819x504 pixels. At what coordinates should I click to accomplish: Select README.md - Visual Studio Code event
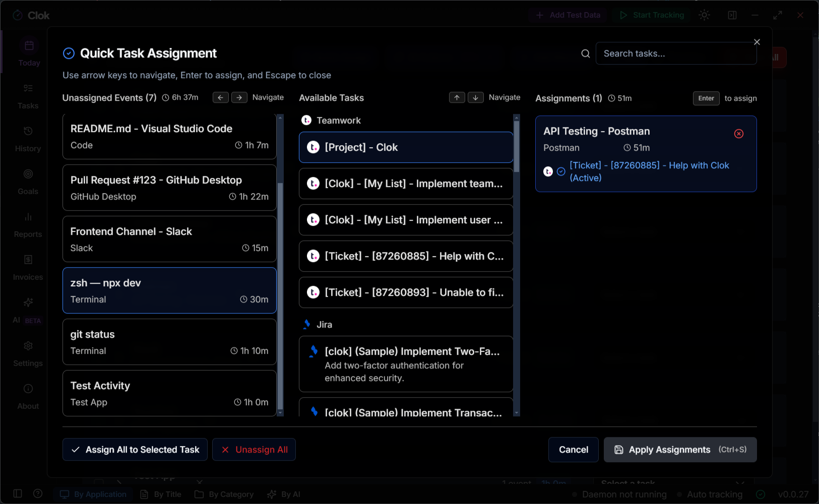[x=169, y=137]
